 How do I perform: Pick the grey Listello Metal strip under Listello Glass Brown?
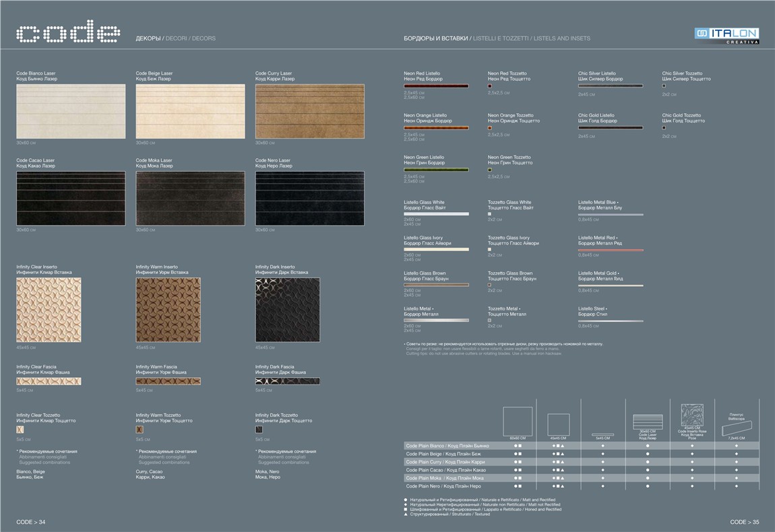(437, 321)
